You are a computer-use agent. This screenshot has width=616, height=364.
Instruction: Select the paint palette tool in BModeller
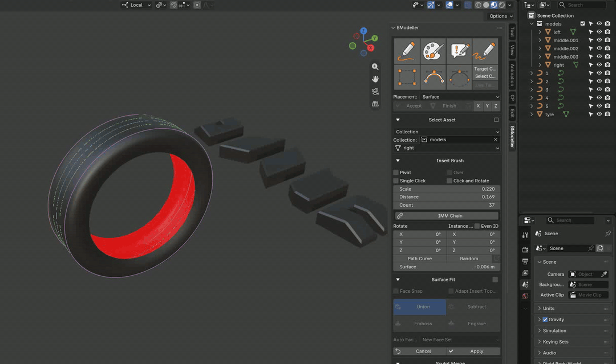433,51
